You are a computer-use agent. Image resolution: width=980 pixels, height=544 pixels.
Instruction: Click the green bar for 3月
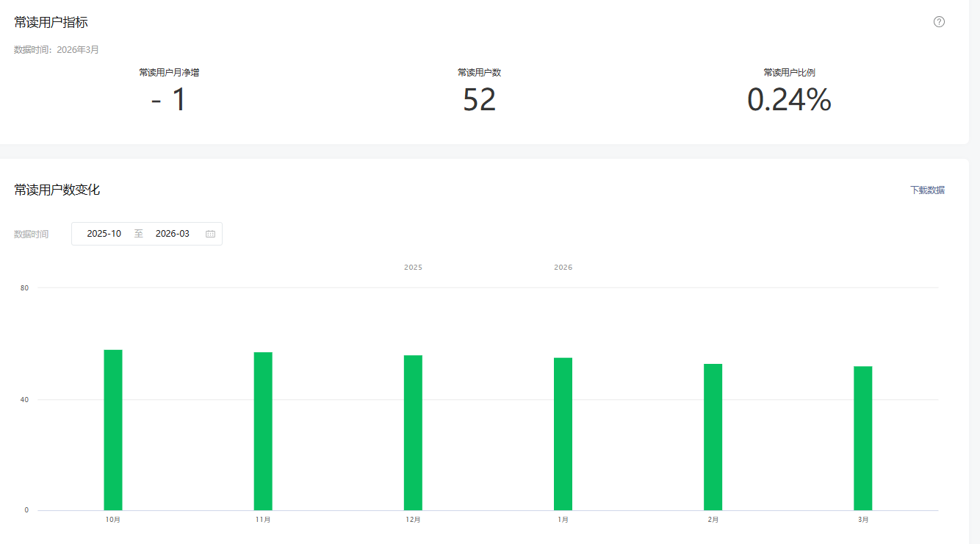click(862, 438)
